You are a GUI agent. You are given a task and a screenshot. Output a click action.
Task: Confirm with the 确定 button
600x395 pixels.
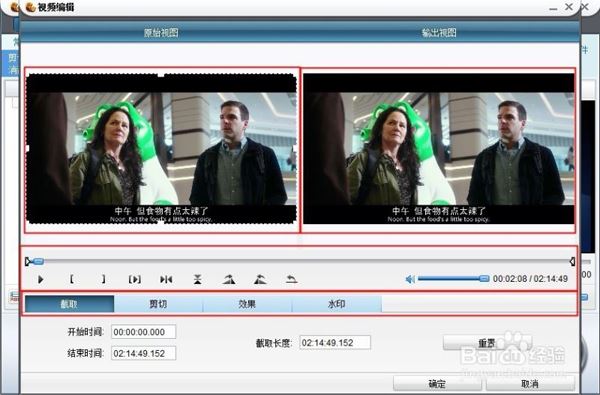pyautogui.click(x=437, y=384)
